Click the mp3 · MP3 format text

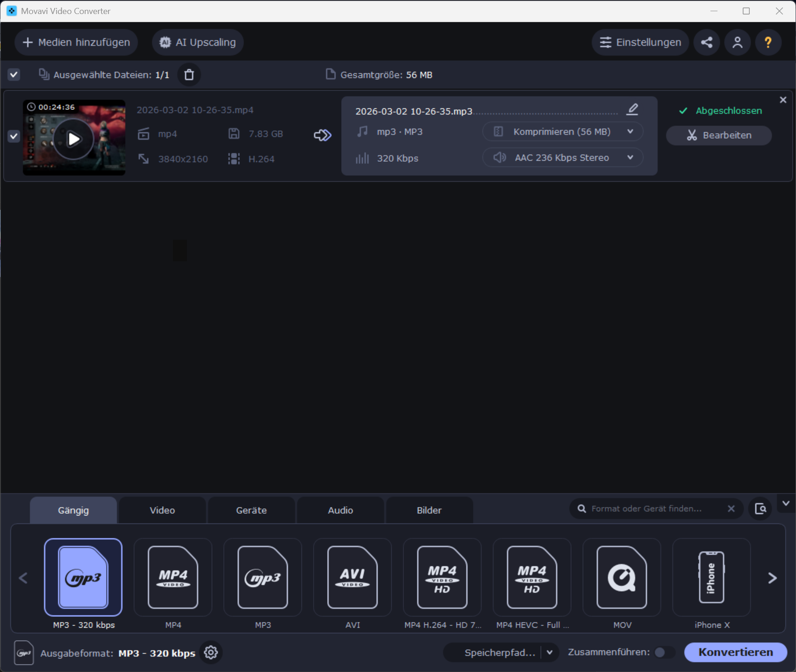tap(400, 132)
